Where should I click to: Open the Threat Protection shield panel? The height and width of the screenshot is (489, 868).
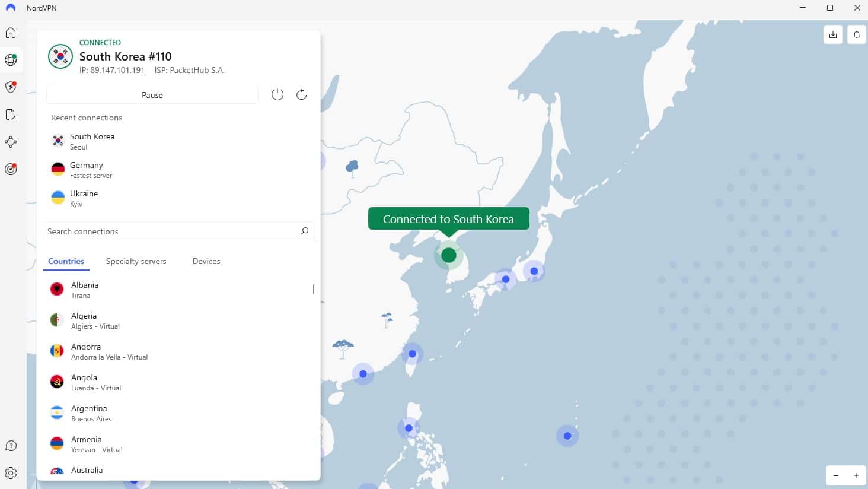[x=11, y=87]
